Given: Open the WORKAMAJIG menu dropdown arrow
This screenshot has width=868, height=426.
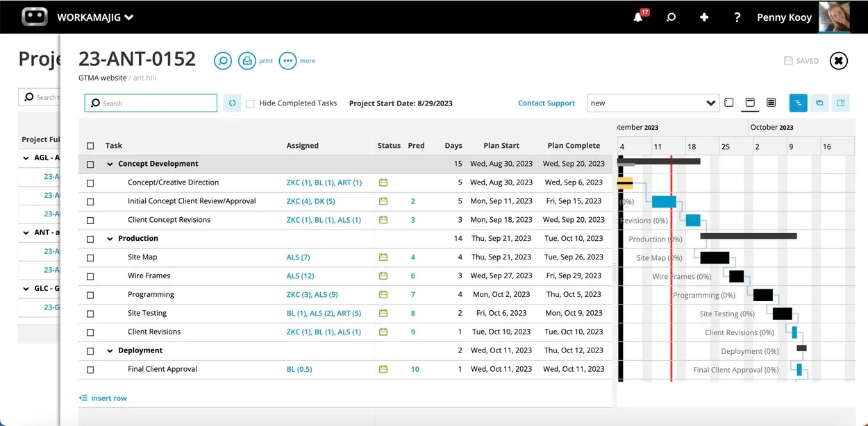Looking at the screenshot, I should [x=129, y=18].
